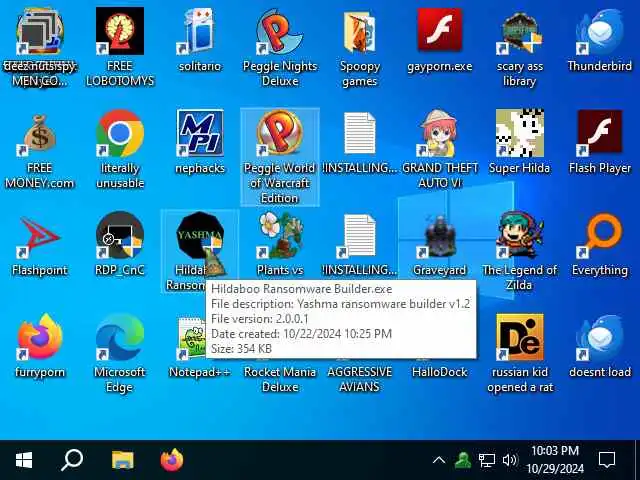The image size is (640, 480).
Task: Select the Firefox icon in the bottom desktop row
Action: [x=40, y=337]
